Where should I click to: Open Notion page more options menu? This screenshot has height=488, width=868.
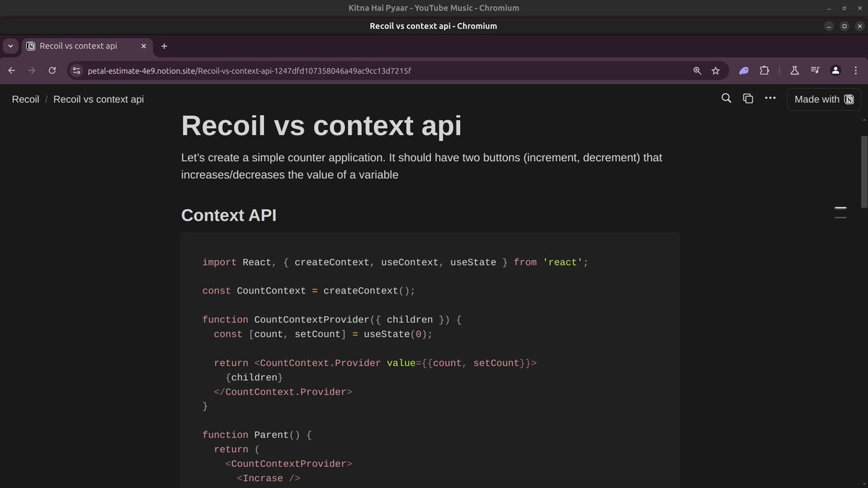[770, 98]
